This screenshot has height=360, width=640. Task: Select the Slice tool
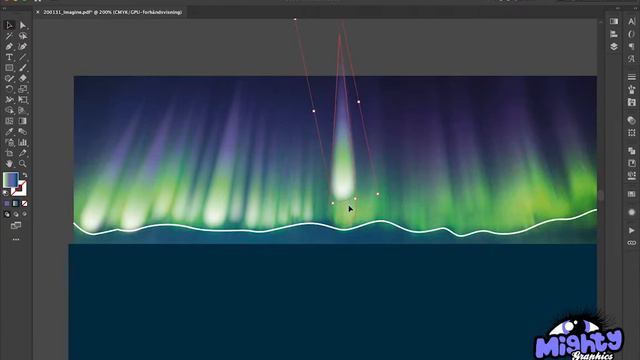23,153
